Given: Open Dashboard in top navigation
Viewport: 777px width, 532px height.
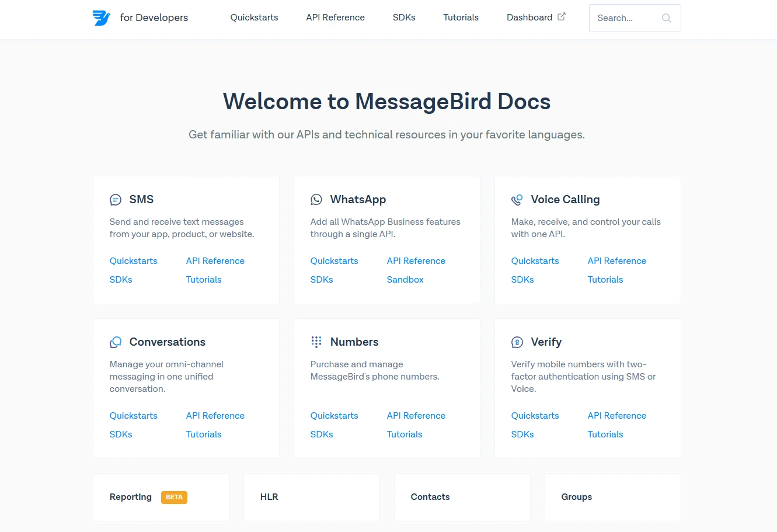Looking at the screenshot, I should [529, 18].
